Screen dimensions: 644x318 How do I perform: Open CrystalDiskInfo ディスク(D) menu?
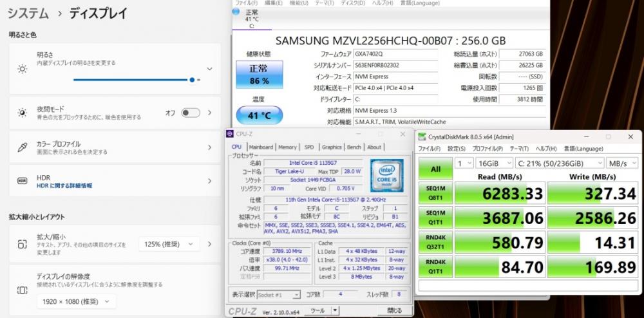coord(352,3)
